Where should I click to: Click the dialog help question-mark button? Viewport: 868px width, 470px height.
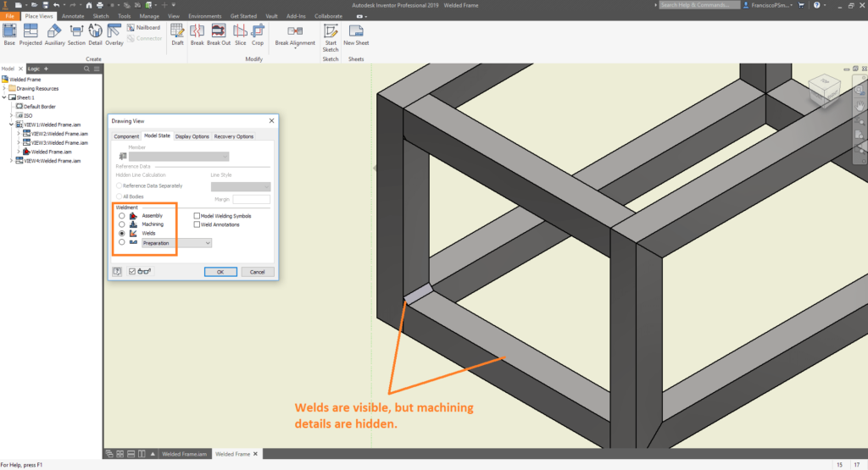tap(117, 272)
